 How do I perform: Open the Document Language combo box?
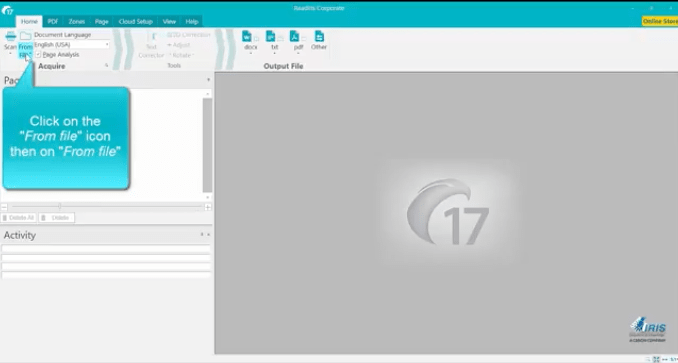(x=72, y=45)
